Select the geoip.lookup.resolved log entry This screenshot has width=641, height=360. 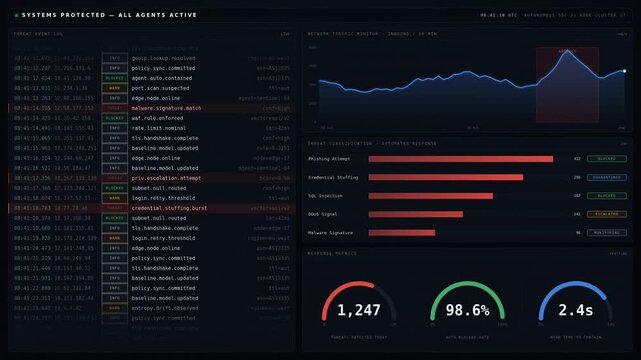click(151, 58)
